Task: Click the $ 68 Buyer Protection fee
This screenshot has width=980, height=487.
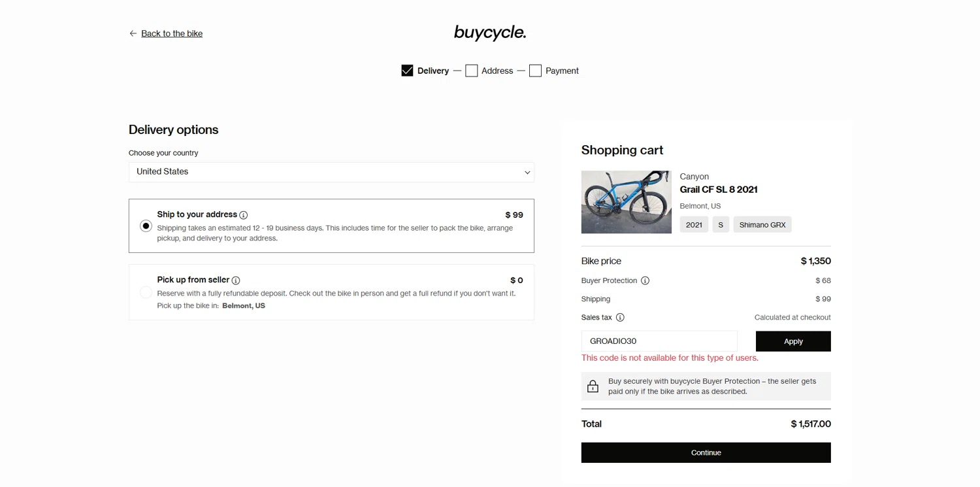Action: tap(823, 280)
